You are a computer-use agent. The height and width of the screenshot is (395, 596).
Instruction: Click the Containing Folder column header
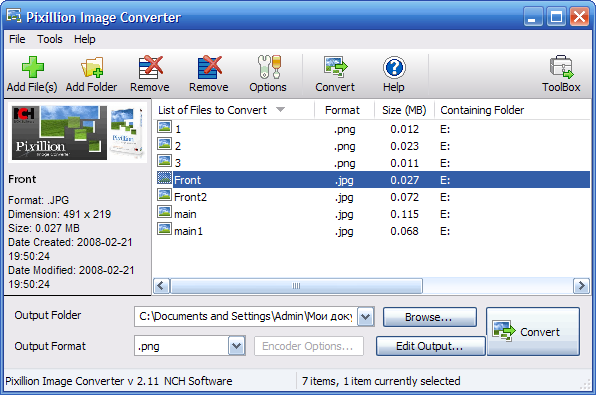pos(482,110)
